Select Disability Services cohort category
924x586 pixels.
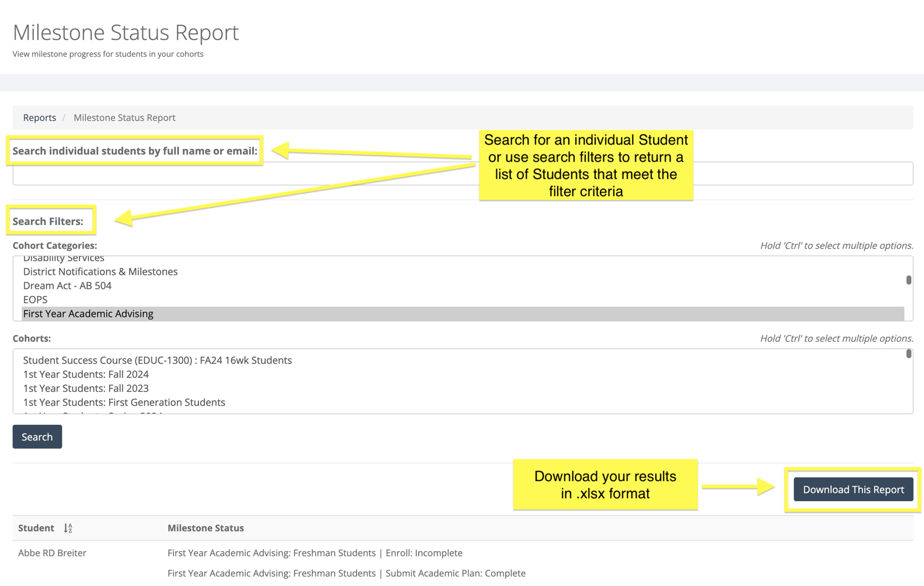point(63,259)
